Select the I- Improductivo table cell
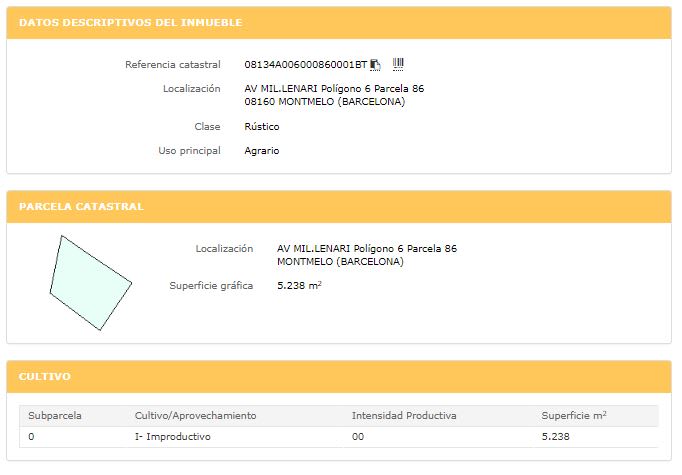Screen dimensions: 682x475 click(x=173, y=437)
